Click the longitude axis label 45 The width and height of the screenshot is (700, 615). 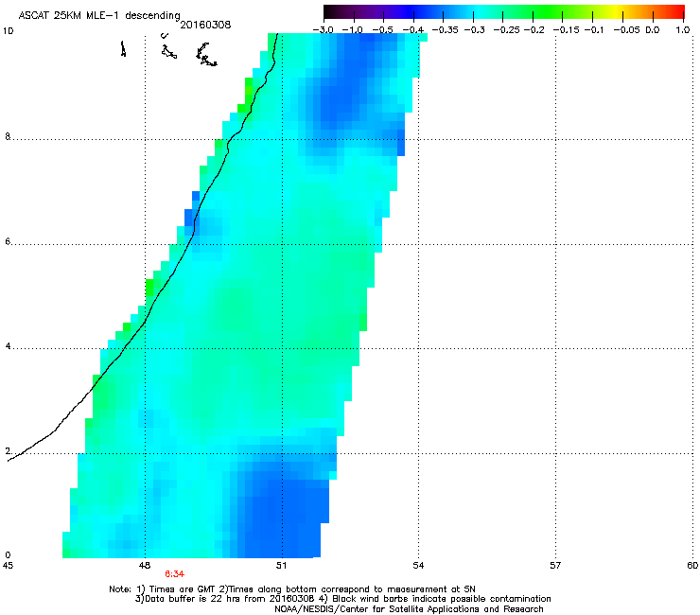tap(8, 566)
